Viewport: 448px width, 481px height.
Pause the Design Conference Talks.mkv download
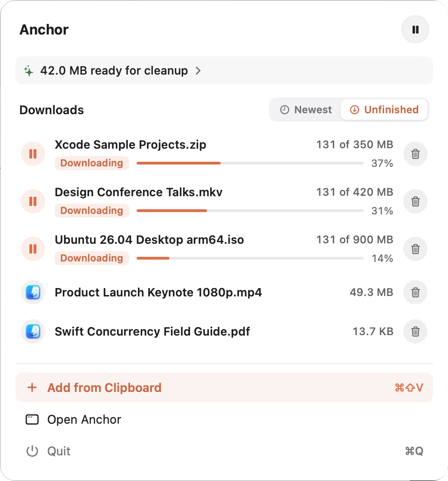33,201
